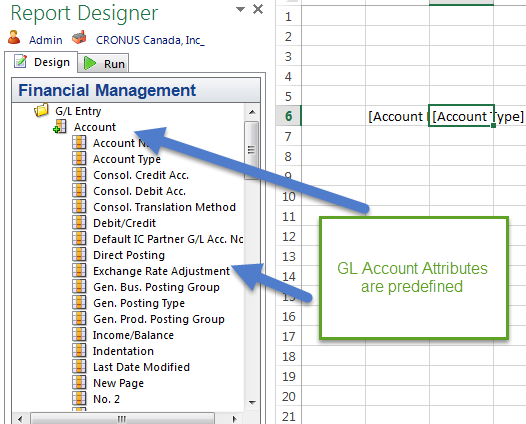Click the Consol. Translation Method field icon
526x424 pixels.
click(79, 206)
